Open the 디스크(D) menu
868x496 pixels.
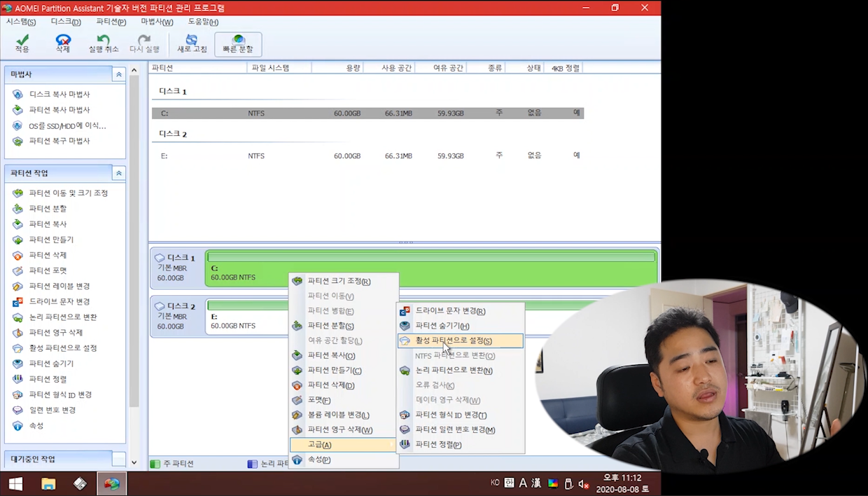(66, 22)
